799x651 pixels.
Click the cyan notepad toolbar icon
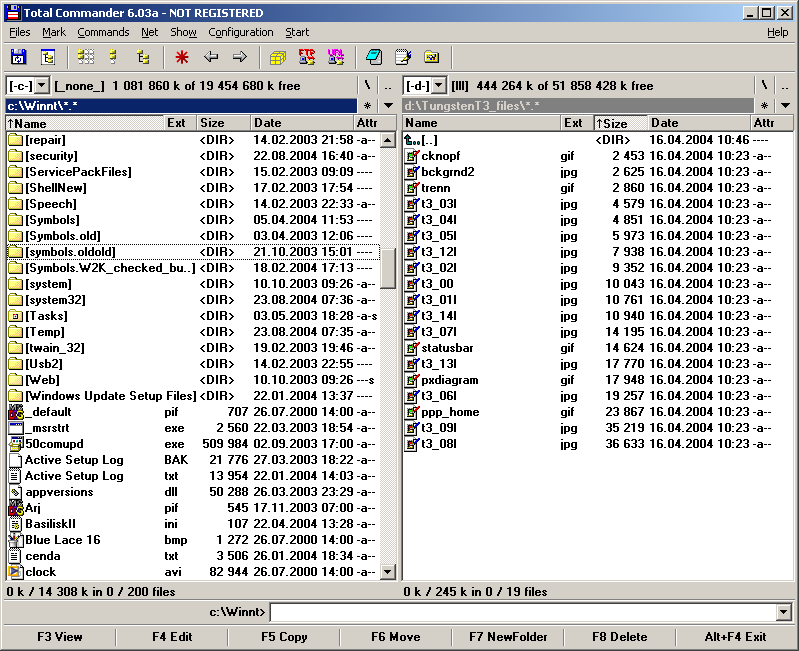(374, 57)
